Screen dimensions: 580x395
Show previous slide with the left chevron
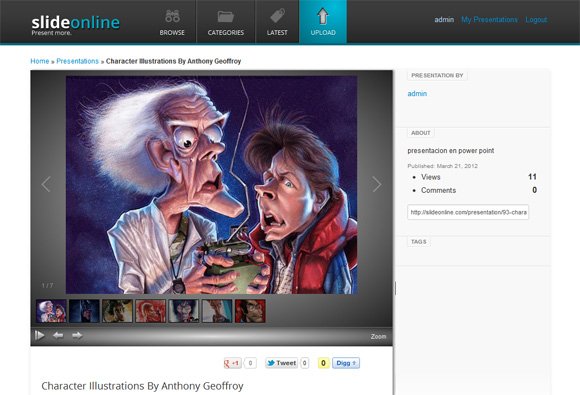(46, 184)
